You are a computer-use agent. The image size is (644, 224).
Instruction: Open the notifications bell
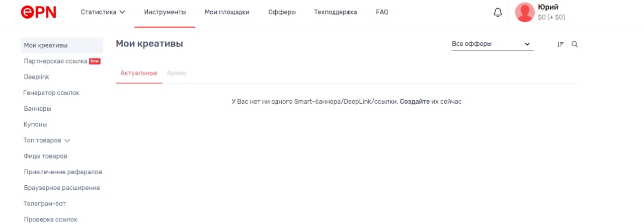click(498, 13)
